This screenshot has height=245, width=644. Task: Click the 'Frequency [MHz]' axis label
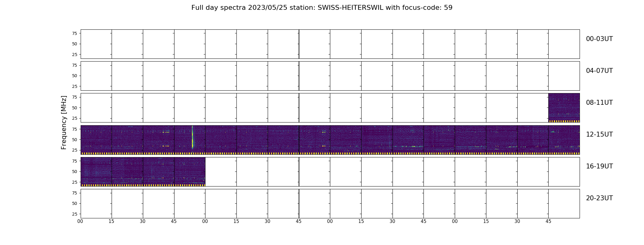pos(64,123)
